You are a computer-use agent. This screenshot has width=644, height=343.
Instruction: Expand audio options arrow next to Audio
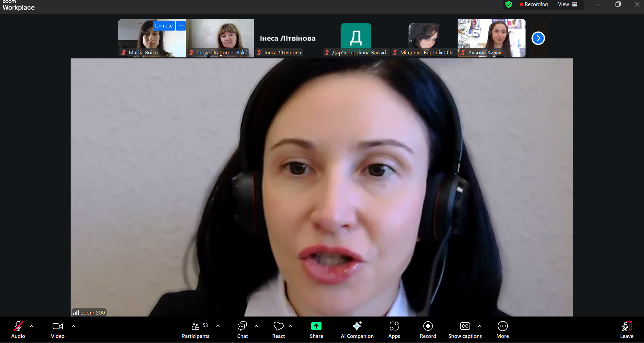click(x=32, y=326)
